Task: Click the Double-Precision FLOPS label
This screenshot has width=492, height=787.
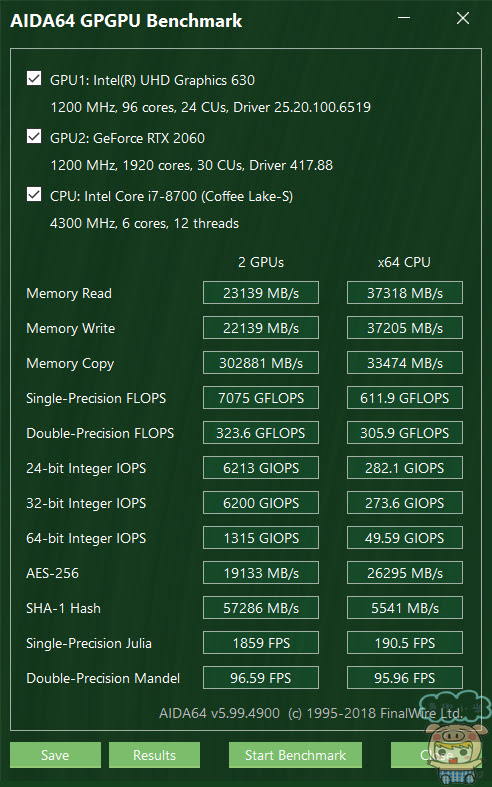Action: (x=100, y=433)
